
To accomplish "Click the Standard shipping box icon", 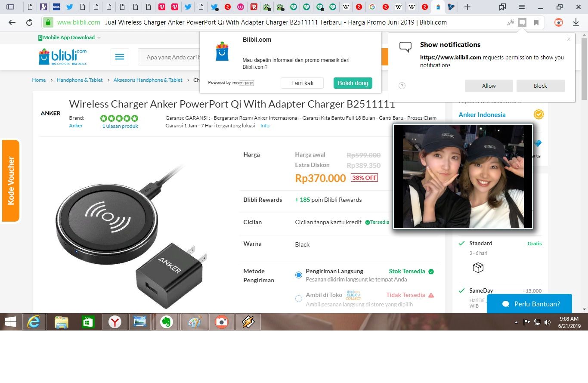I will point(478,268).
